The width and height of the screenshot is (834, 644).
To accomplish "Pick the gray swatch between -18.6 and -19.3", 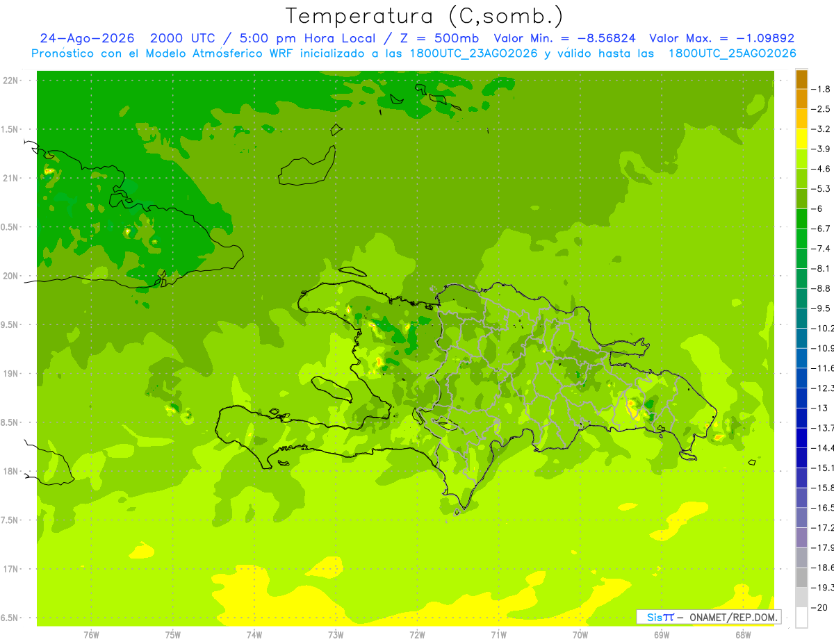I will [x=801, y=577].
